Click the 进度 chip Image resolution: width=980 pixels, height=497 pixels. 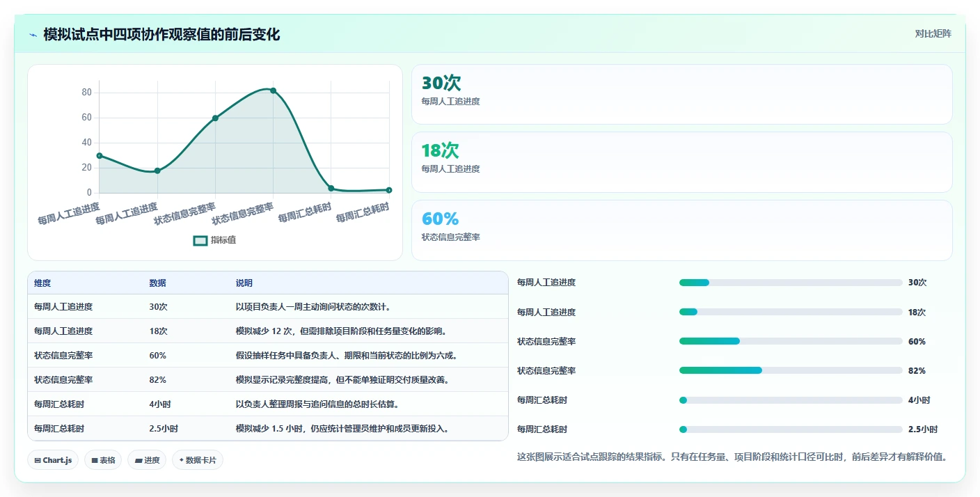(147, 460)
